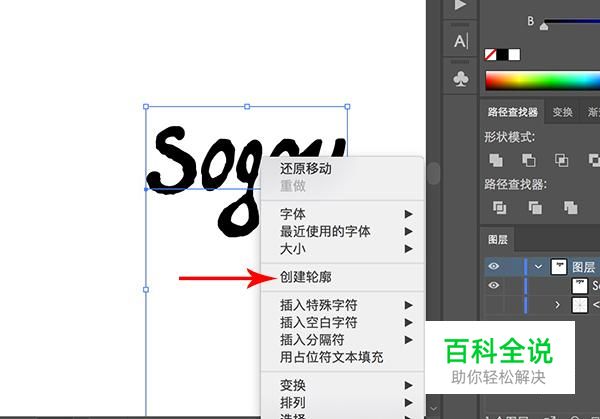Choose 还原移动 from the context menu
The width and height of the screenshot is (600, 419).
point(342,168)
